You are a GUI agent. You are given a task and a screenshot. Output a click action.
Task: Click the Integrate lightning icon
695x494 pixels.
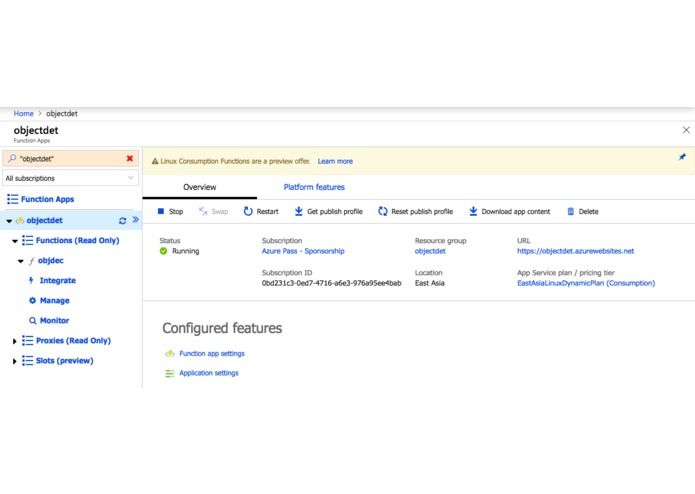pos(31,280)
